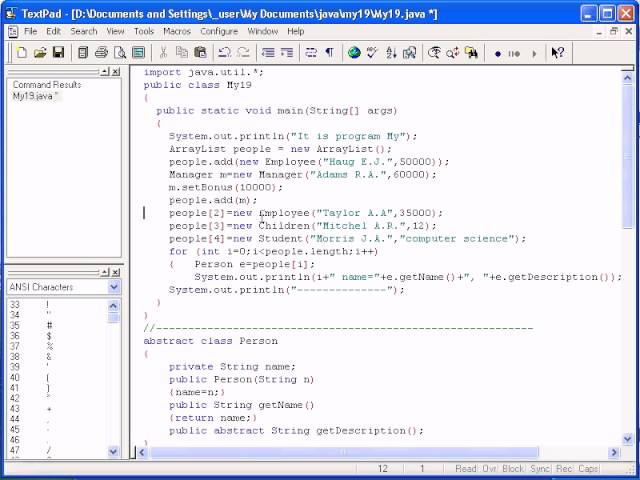
Task: Open the Help menu
Action: click(296, 31)
